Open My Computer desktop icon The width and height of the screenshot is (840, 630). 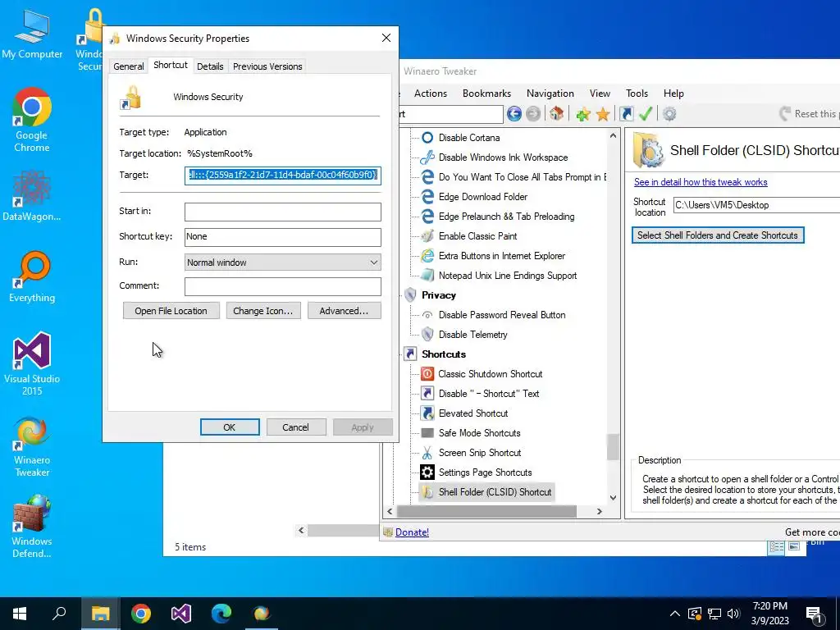pyautogui.click(x=32, y=34)
